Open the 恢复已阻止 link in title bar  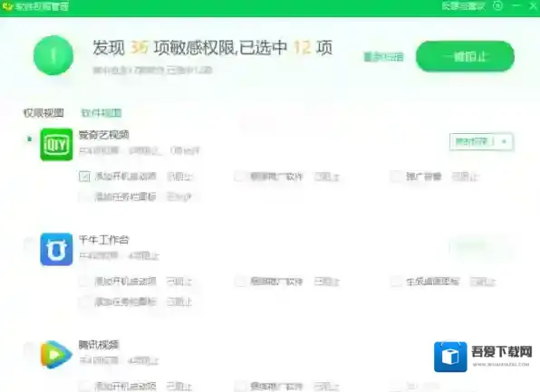pos(464,5)
